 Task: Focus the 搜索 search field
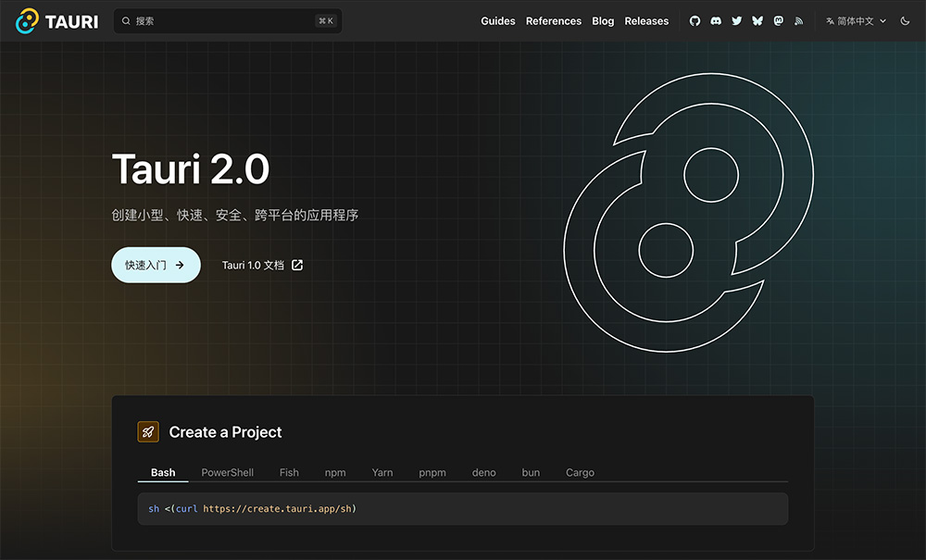(228, 20)
